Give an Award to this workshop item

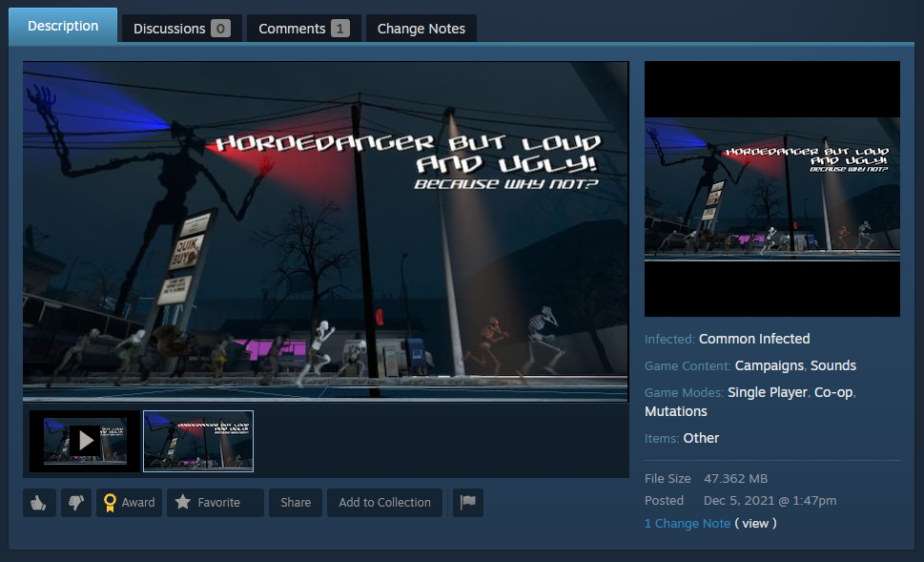pyautogui.click(x=129, y=503)
